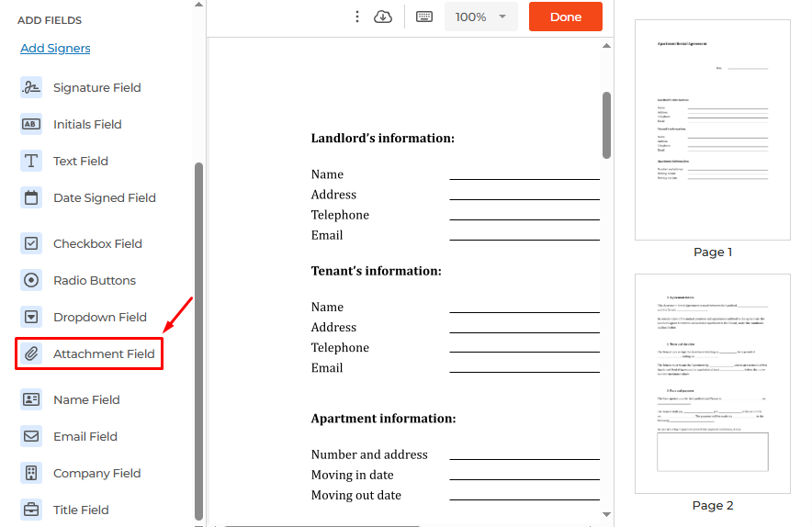Viewport: 812px width, 527px height.
Task: Select the Signature Field icon
Action: tap(31, 87)
